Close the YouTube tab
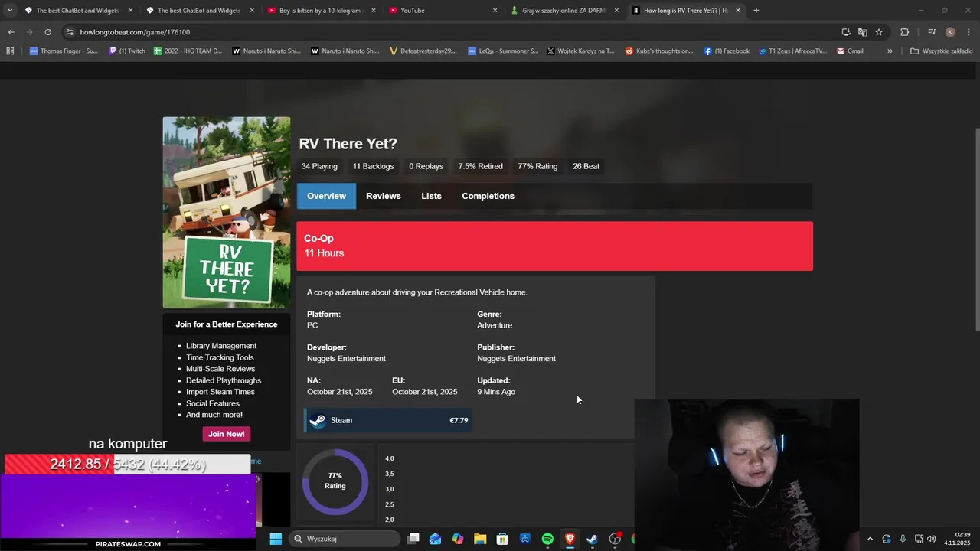This screenshot has height=551, width=980. [495, 11]
